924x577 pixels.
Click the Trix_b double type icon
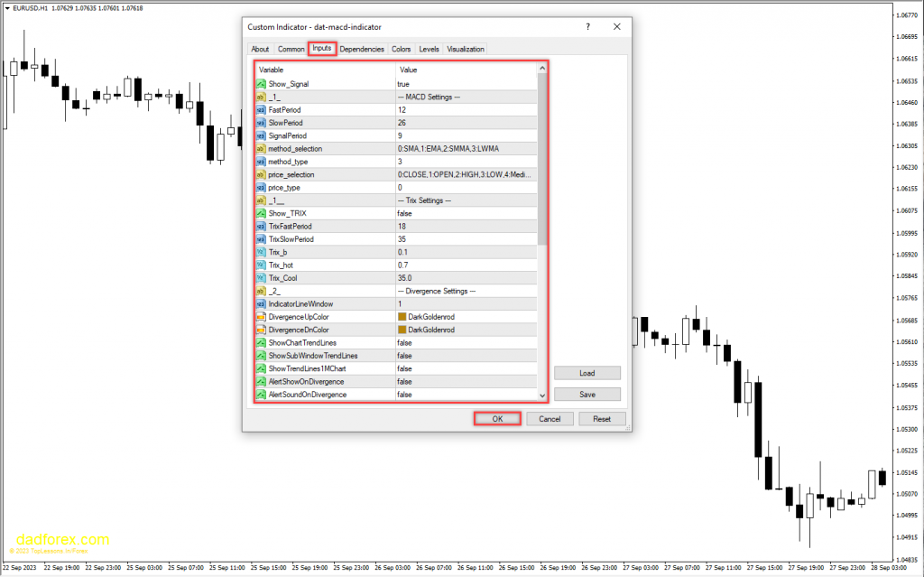click(x=261, y=253)
